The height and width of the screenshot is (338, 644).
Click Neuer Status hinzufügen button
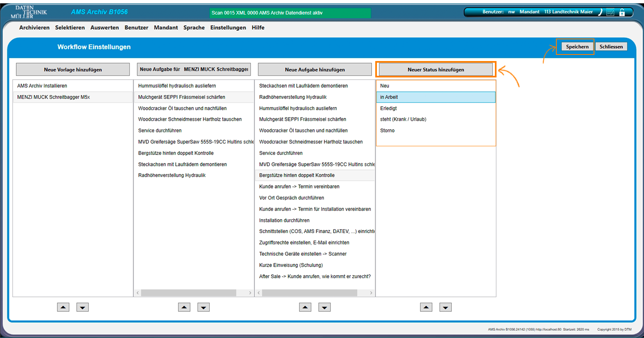tap(435, 70)
